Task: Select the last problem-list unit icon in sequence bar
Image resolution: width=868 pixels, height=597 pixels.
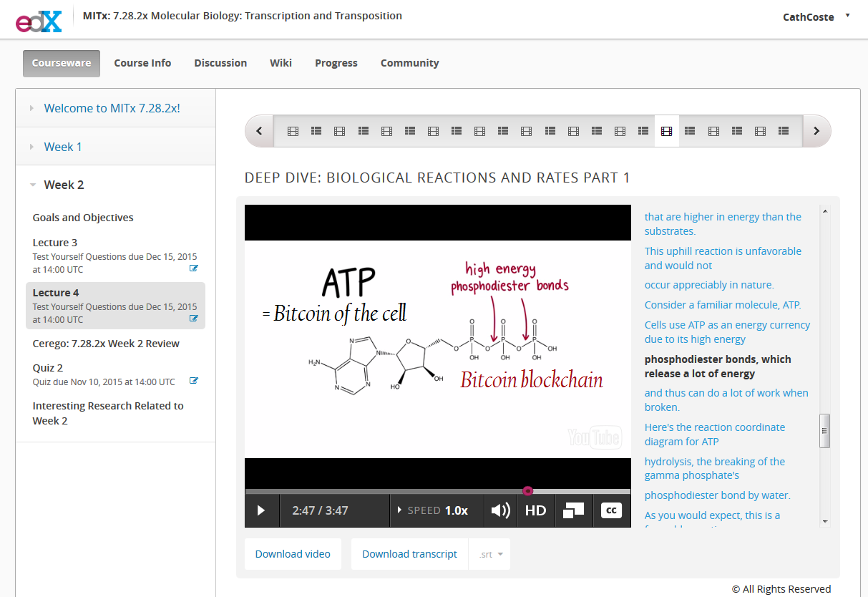Action: 784,131
